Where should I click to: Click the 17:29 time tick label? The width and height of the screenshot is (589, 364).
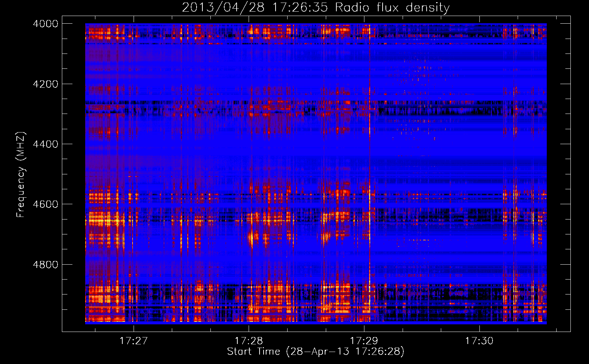pos(364,341)
